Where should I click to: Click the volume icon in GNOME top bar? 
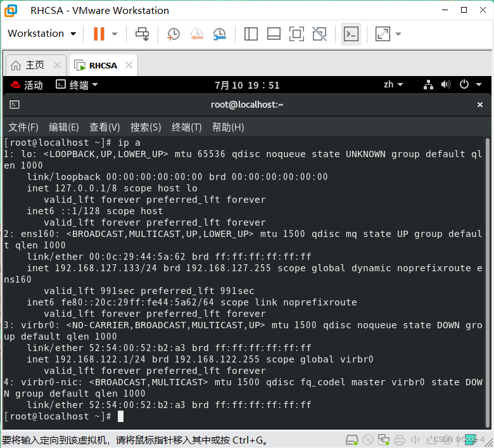tap(446, 84)
